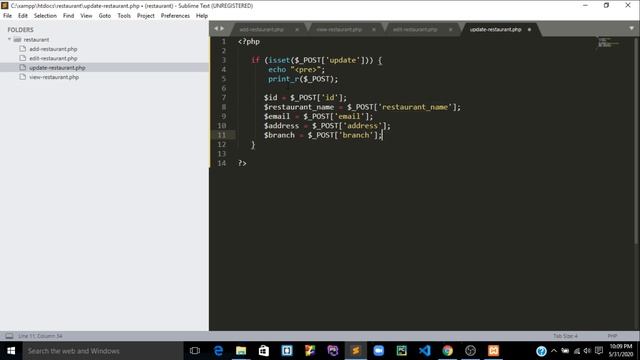
Task: Open edit-restaurant.php from the sidebar
Action: pyautogui.click(x=53, y=58)
